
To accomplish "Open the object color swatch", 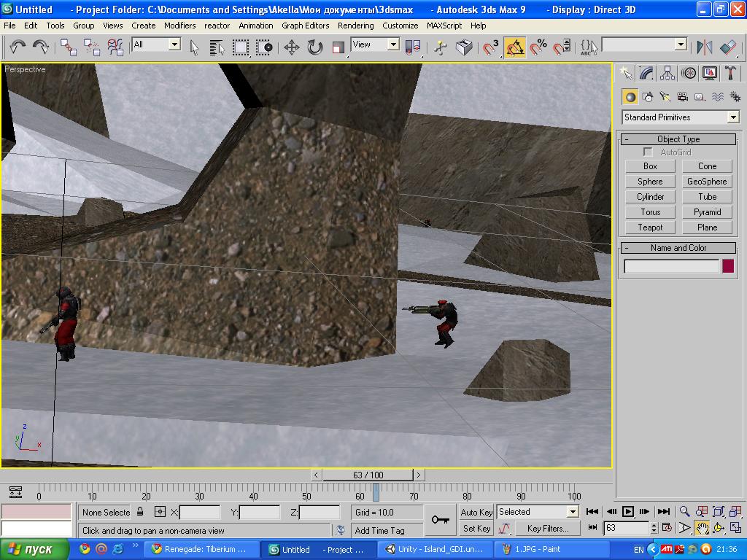I will [x=728, y=265].
